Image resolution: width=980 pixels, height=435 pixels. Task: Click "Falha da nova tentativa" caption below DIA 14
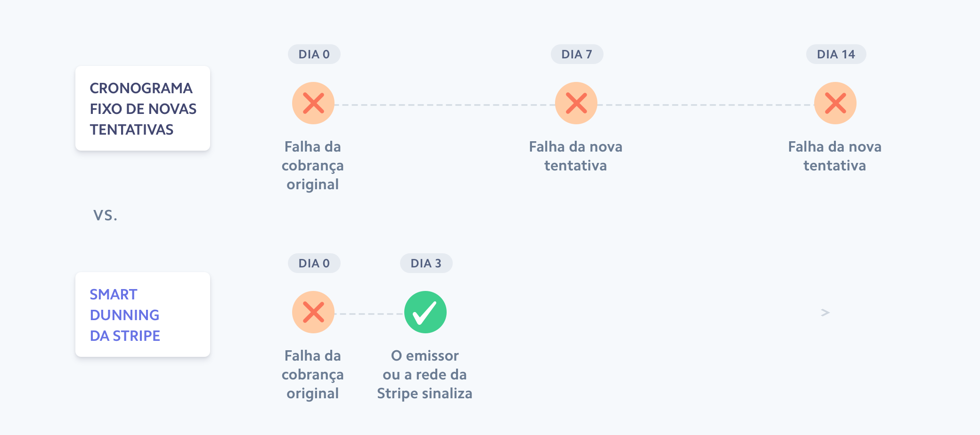click(x=834, y=156)
